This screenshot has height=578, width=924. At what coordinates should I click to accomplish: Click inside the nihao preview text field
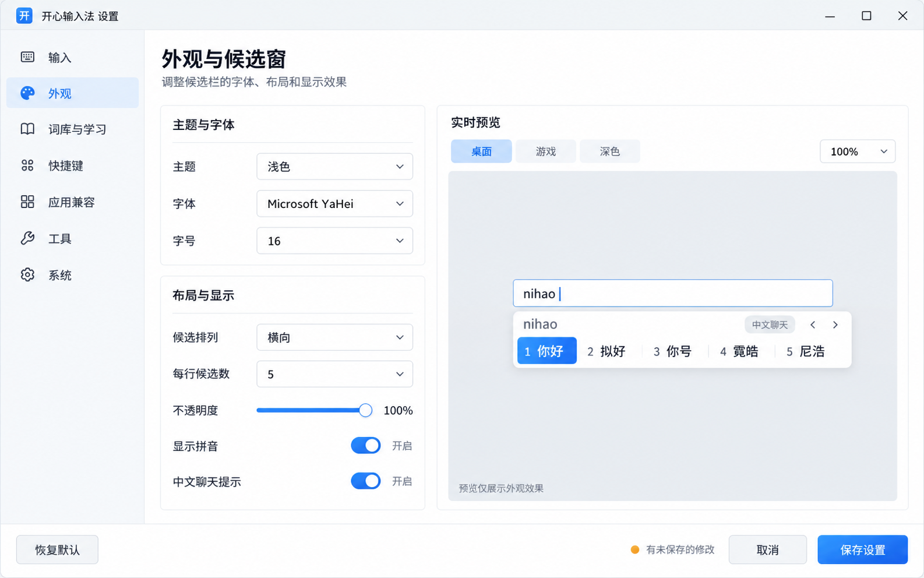coord(673,293)
